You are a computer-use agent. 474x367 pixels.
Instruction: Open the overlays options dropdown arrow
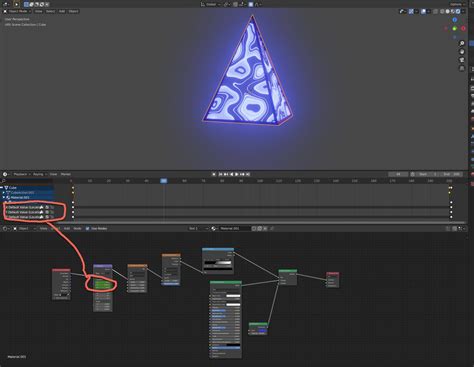pyautogui.click(x=429, y=11)
